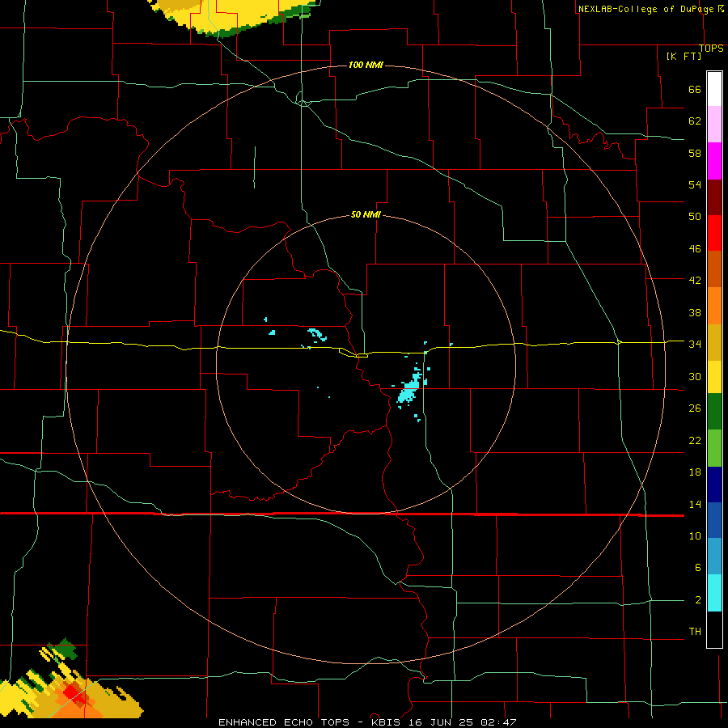Image resolution: width=728 pixels, height=728 pixels.
Task: Click the dark green echo above bottom-left storm
Action: point(66,649)
